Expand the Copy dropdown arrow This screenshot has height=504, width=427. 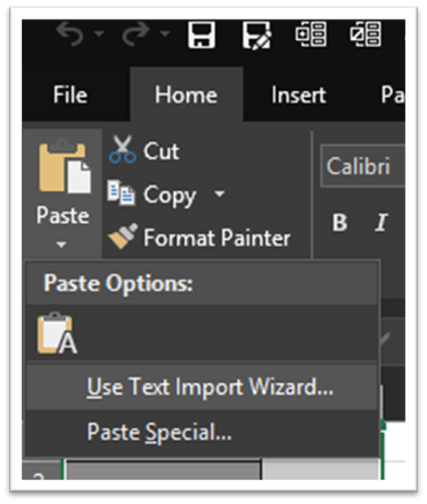(x=219, y=194)
